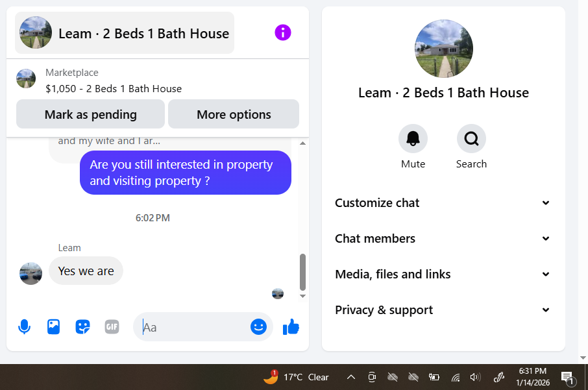Expand Customize chat section
588x390 pixels.
tap(443, 203)
